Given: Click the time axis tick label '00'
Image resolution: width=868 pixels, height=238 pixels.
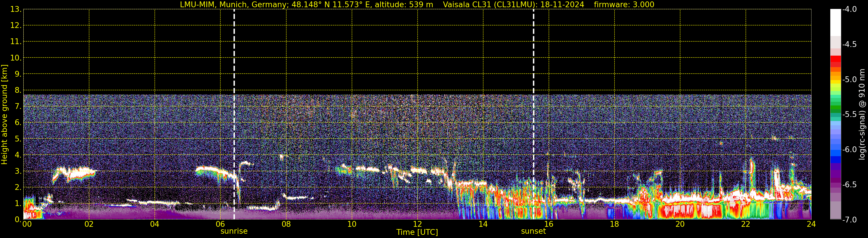Looking at the screenshot, I should pyautogui.click(x=27, y=224).
